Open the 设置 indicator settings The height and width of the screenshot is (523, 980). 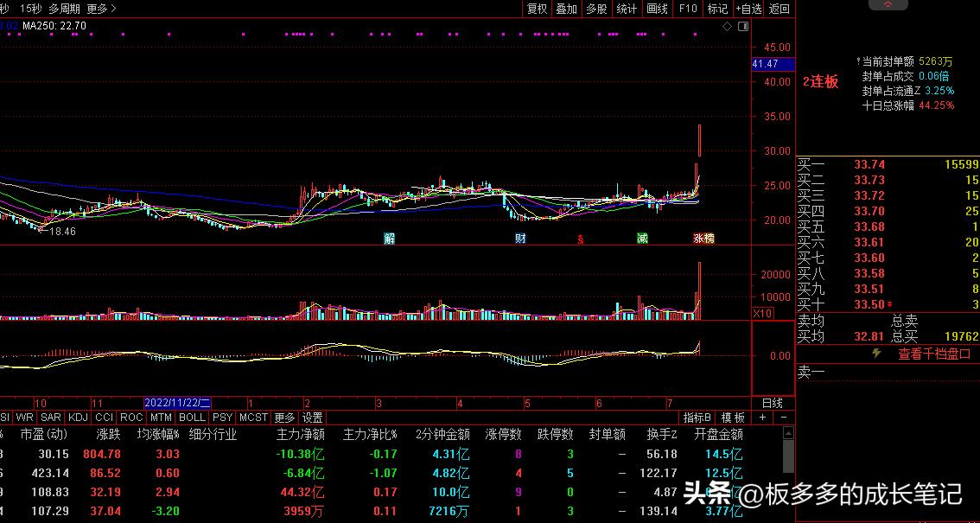pos(313,418)
